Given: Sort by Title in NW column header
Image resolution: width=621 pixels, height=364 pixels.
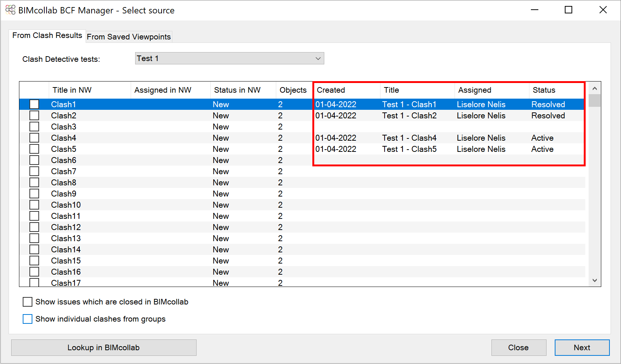Looking at the screenshot, I should point(90,90).
